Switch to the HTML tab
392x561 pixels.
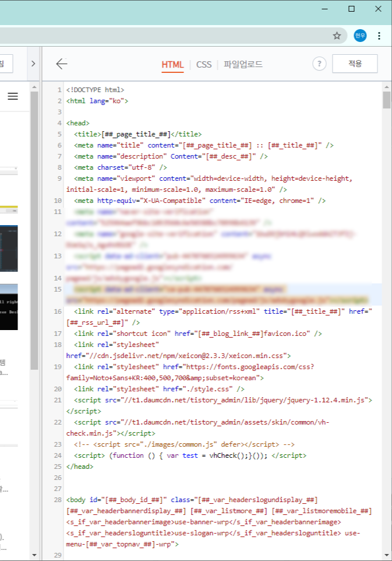pyautogui.click(x=172, y=65)
